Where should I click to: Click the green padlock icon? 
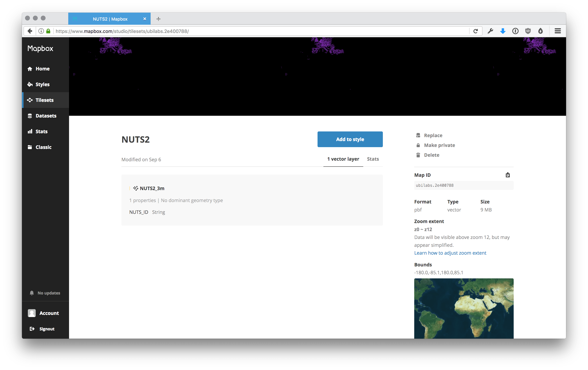[48, 31]
